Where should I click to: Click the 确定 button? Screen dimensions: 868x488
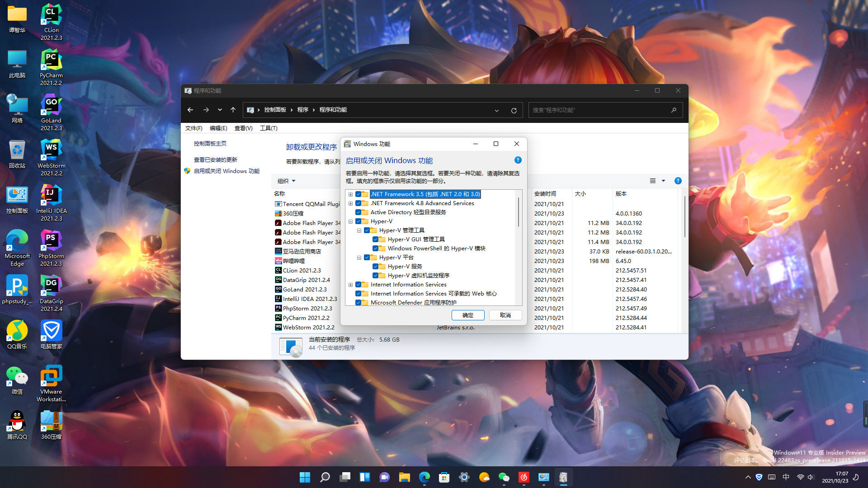467,315
